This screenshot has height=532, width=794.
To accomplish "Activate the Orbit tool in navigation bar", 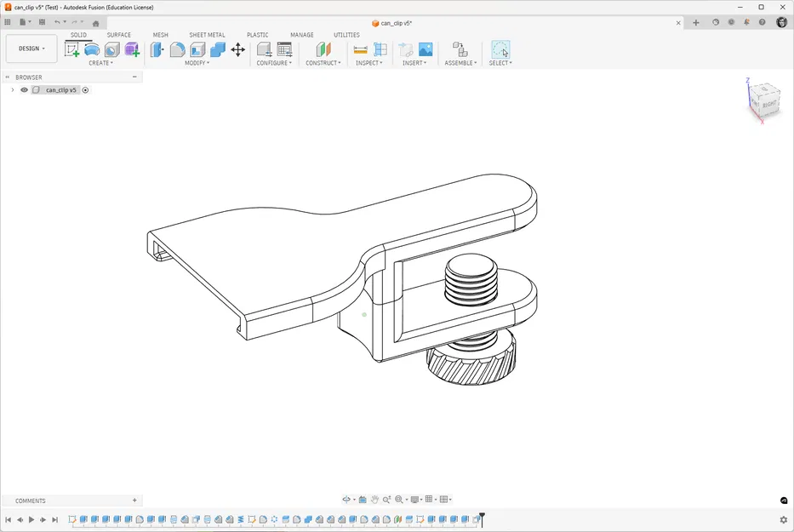I will point(346,500).
